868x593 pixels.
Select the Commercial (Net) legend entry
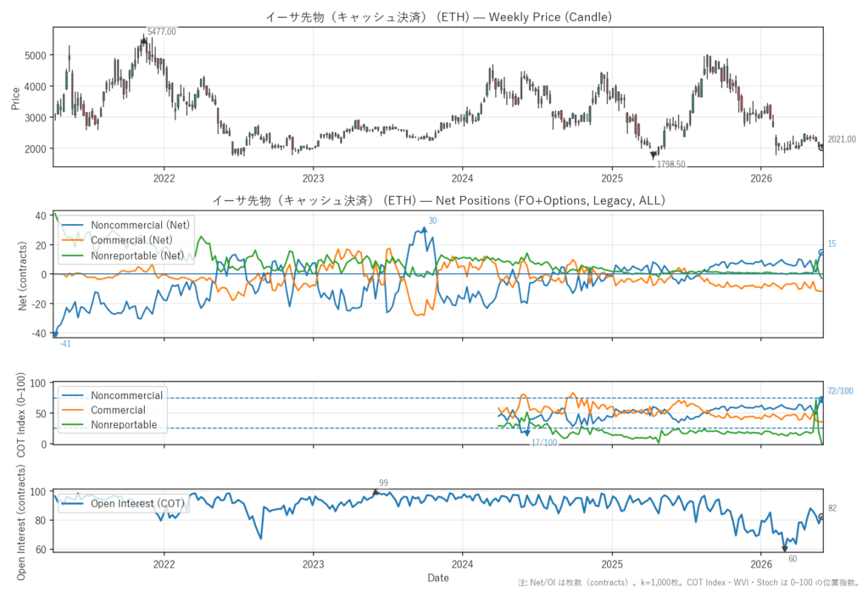coord(117,240)
